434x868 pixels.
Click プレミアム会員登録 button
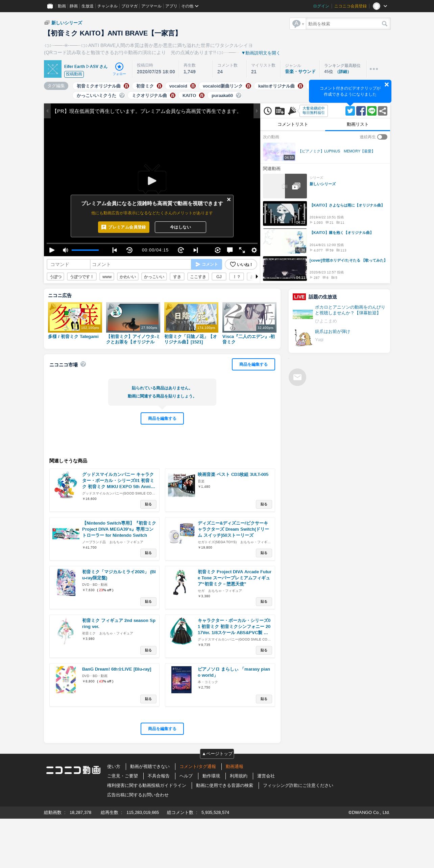(x=124, y=227)
